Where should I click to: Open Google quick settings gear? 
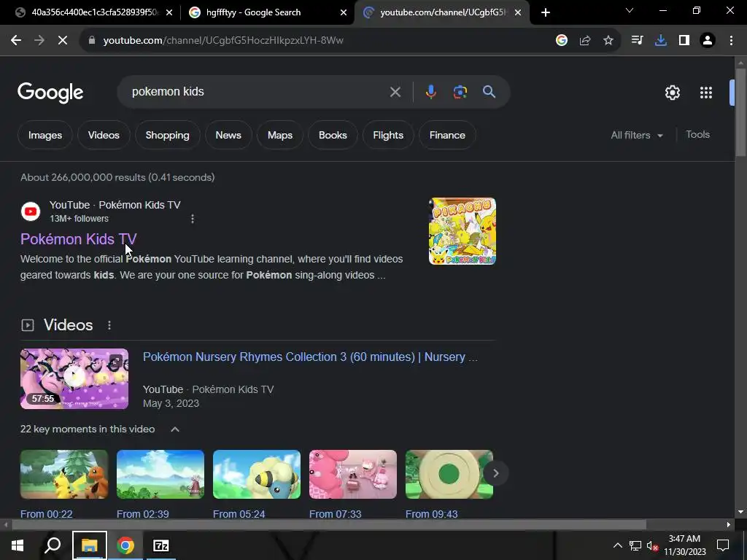[672, 93]
